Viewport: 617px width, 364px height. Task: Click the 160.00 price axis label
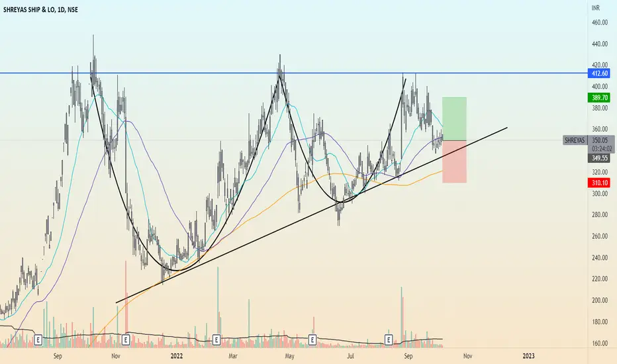pos(600,343)
